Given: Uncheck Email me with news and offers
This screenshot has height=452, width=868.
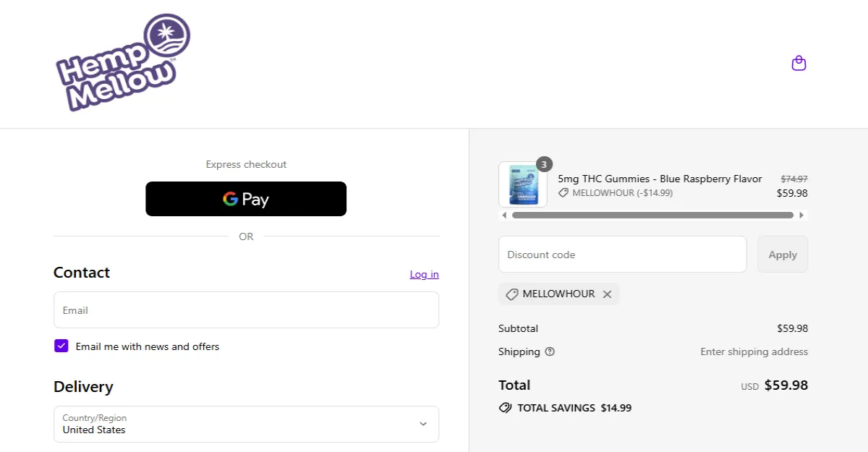Looking at the screenshot, I should [61, 345].
